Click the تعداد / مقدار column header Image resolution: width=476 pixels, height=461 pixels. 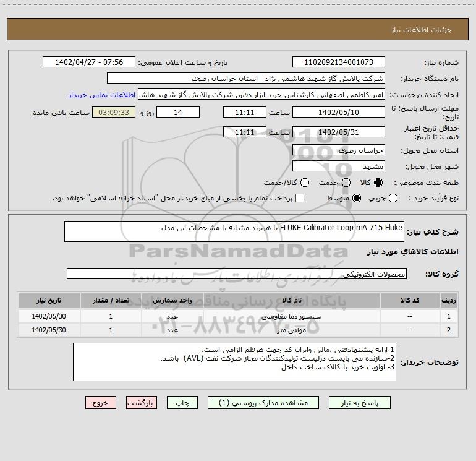pyautogui.click(x=111, y=300)
